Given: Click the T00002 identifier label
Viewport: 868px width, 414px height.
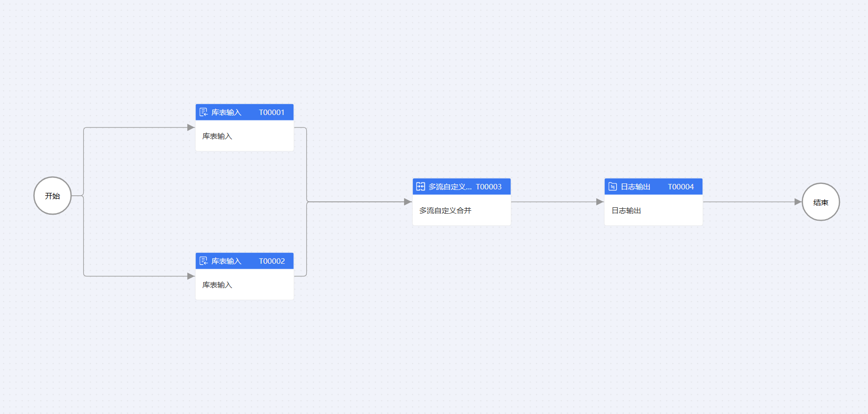Looking at the screenshot, I should click(x=272, y=261).
